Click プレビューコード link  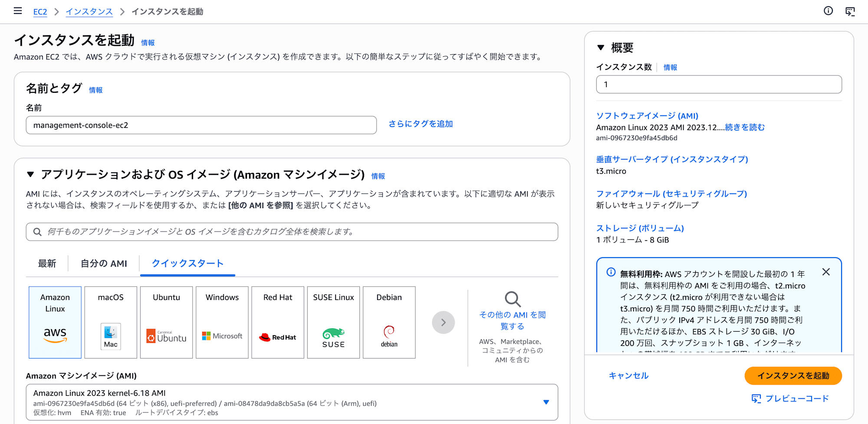click(x=790, y=398)
